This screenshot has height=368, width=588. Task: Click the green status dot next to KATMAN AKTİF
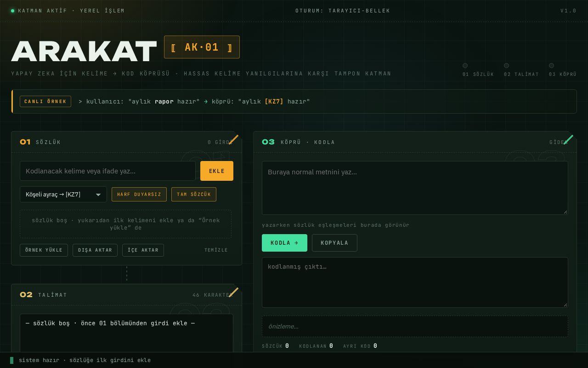13,11
